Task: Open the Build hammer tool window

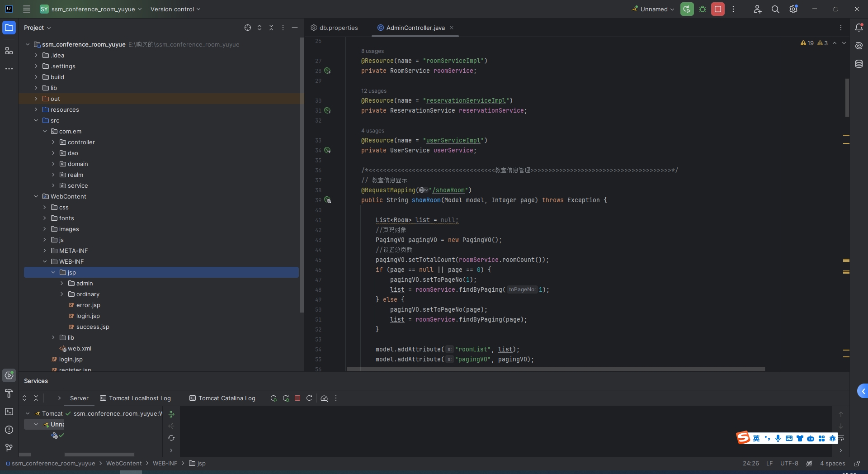Action: tap(9, 393)
